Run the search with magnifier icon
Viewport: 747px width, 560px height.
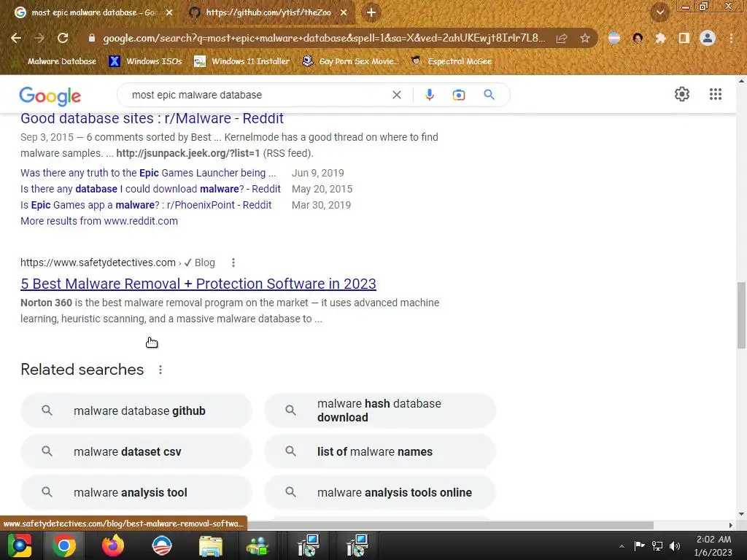point(489,95)
